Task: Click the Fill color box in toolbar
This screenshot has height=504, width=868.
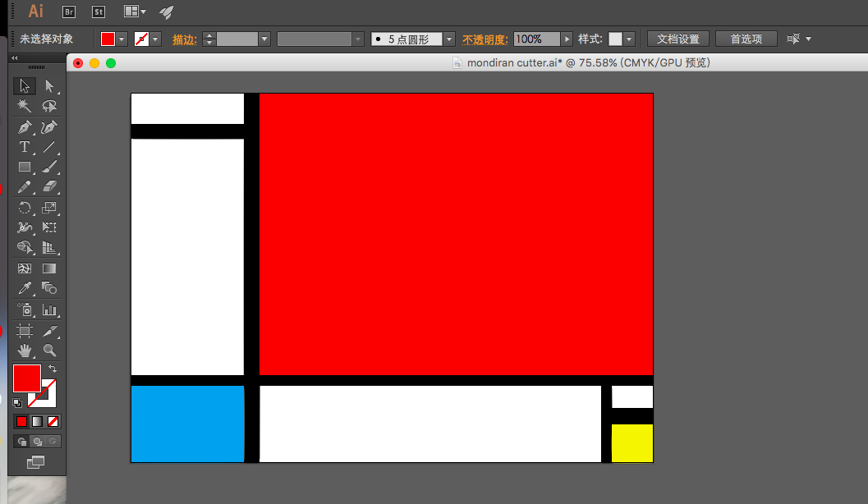Action: pyautogui.click(x=26, y=378)
